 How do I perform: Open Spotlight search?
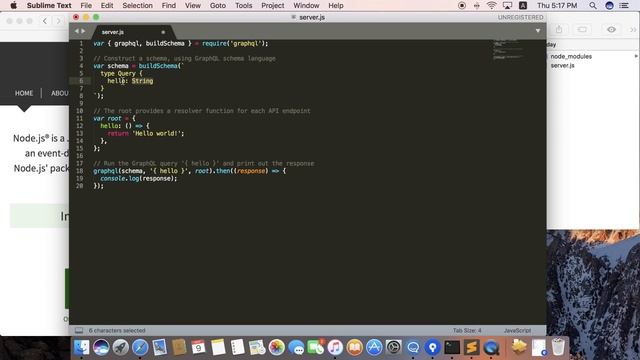click(x=593, y=5)
